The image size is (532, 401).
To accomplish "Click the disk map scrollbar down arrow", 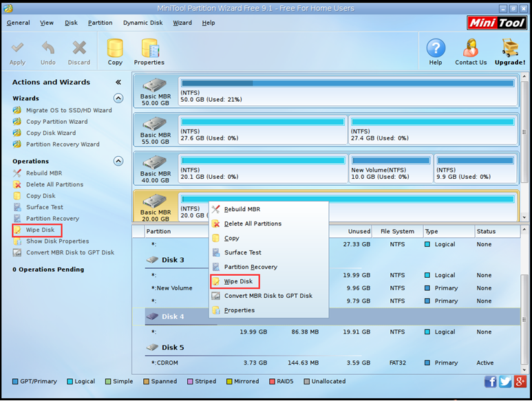I will [x=524, y=218].
